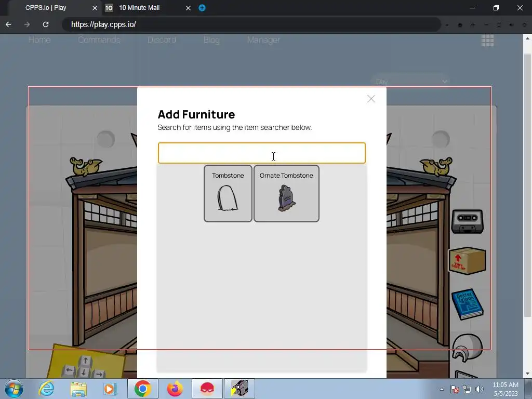The width and height of the screenshot is (532, 399).
Task: Select the Ornate Tombstone furniture item
Action: 286,193
